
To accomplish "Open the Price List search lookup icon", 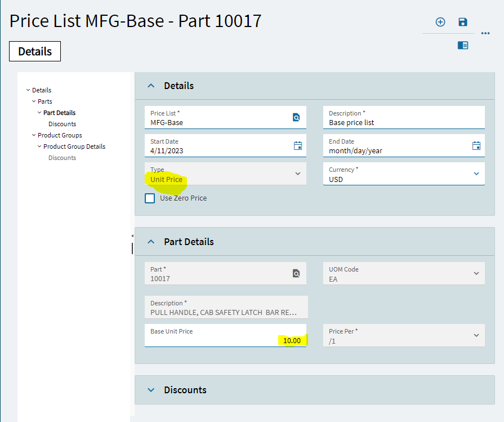I will point(296,117).
